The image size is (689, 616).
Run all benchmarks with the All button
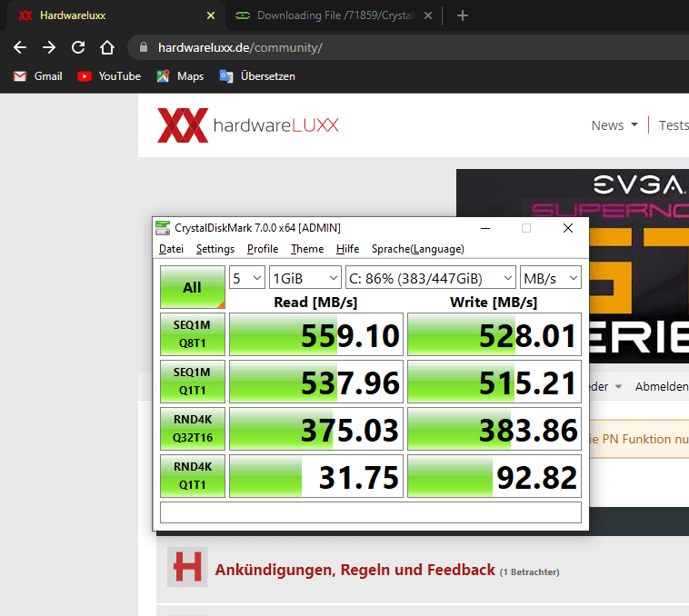193,288
